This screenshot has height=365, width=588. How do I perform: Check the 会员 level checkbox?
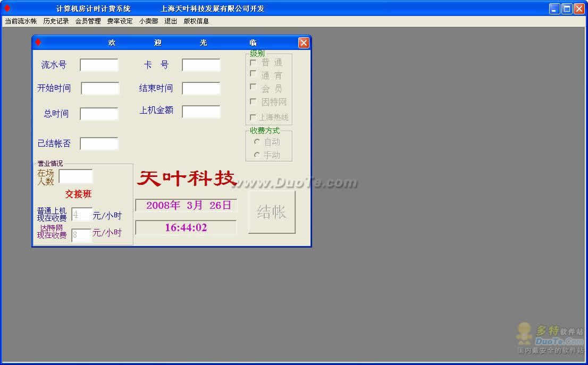click(x=253, y=87)
